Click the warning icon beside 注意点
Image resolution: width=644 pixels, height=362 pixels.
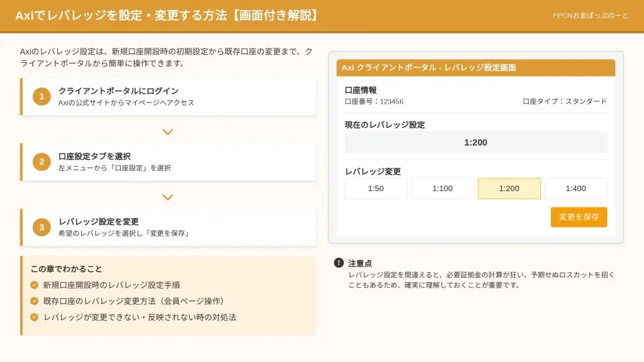(339, 263)
